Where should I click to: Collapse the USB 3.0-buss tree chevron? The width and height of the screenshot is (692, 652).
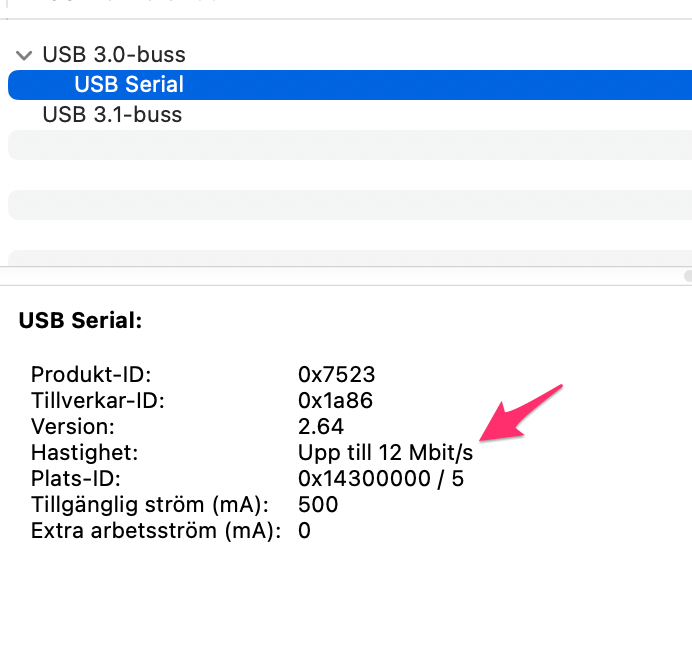24,55
